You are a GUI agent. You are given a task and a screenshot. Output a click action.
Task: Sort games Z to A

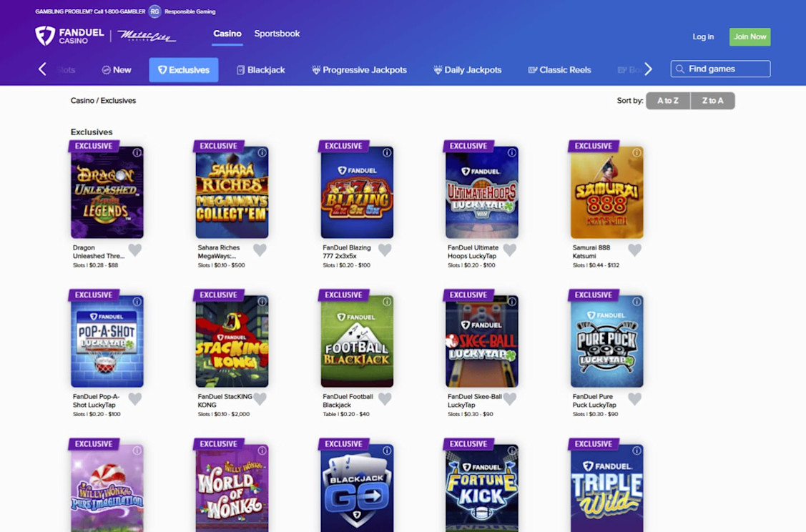tap(712, 101)
